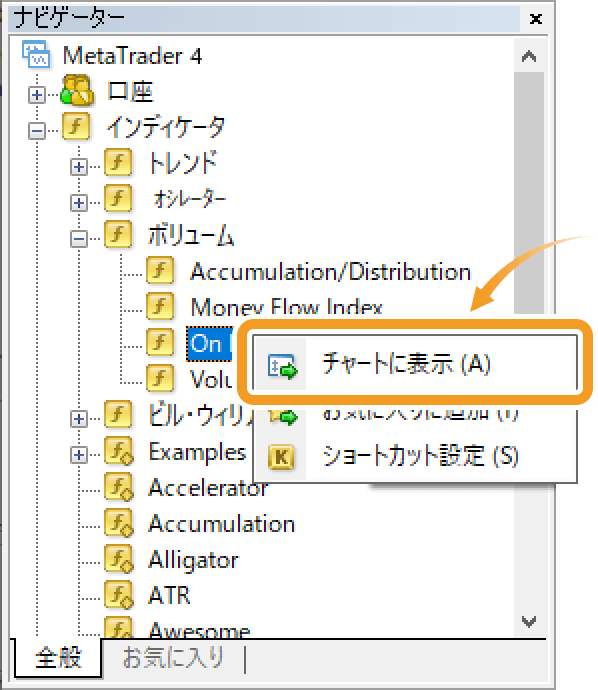
Task: Expand the Examples node
Action: [x=79, y=455]
